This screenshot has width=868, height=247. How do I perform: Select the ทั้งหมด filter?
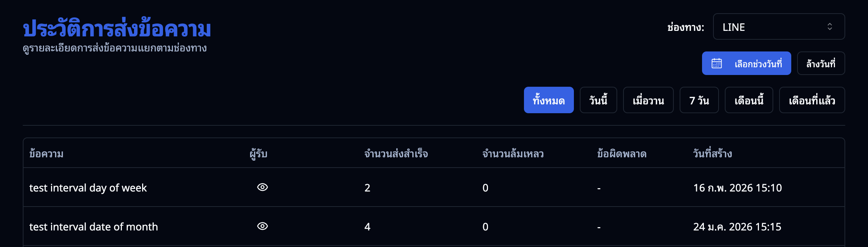pos(549,100)
